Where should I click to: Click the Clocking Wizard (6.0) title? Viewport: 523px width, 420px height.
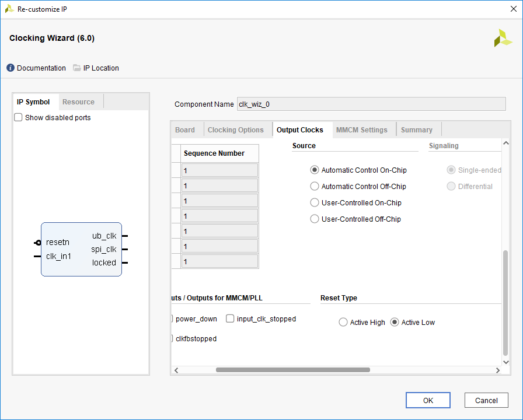click(x=52, y=38)
